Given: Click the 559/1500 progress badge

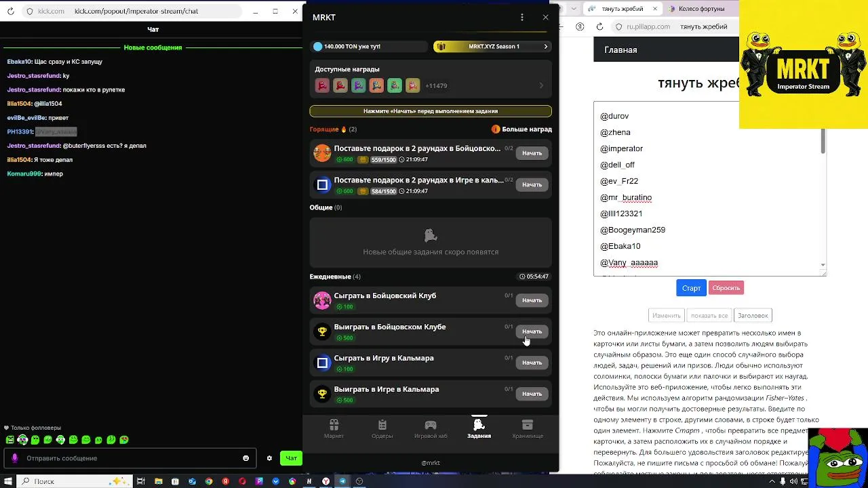Looking at the screenshot, I should click(383, 160).
